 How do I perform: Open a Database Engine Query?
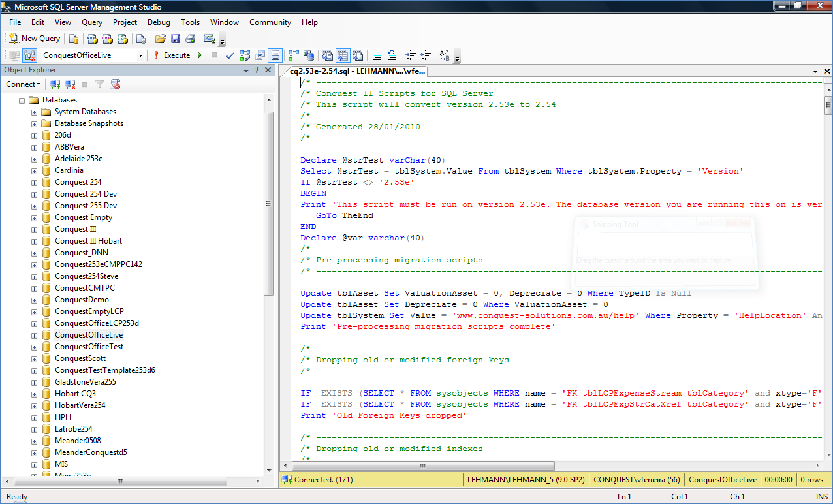[x=74, y=39]
